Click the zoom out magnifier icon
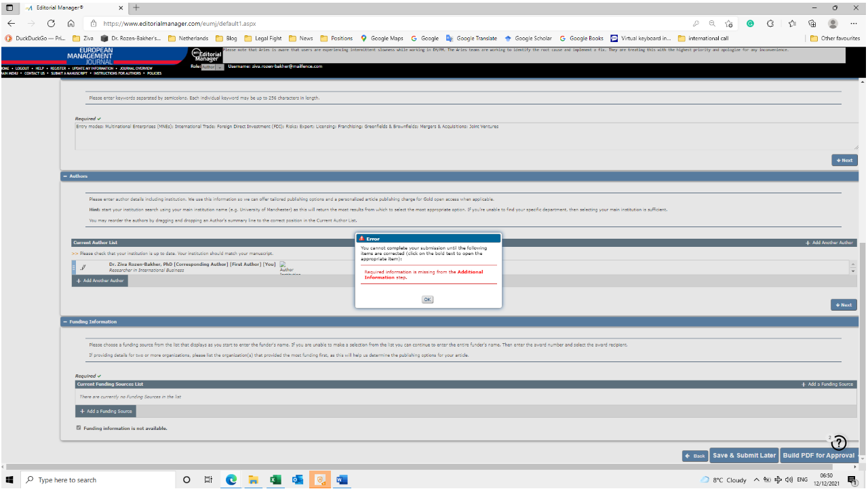The image size is (868, 491). coord(712,23)
